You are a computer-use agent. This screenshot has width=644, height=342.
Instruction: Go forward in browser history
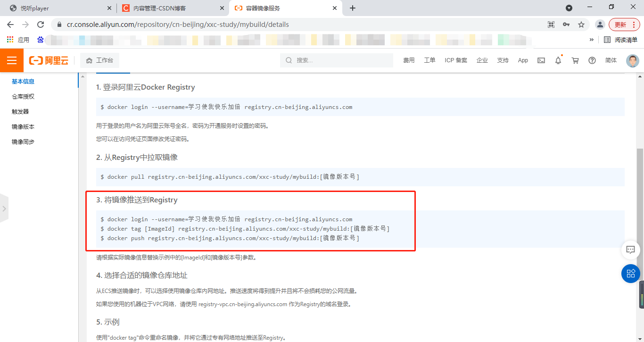25,25
